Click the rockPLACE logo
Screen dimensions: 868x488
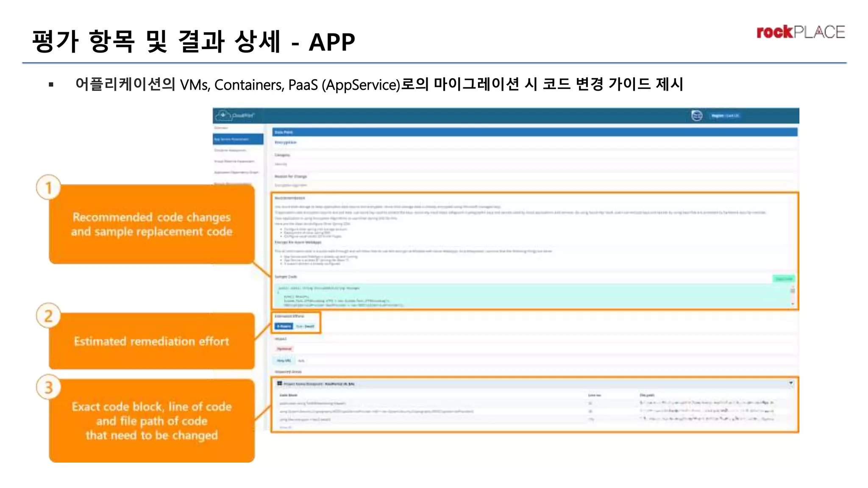[801, 32]
